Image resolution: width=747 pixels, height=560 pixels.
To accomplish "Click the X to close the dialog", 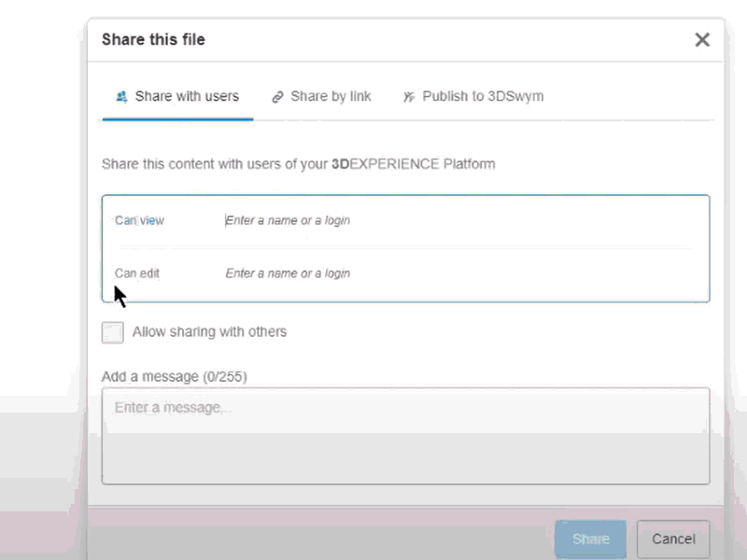I will tap(702, 39).
